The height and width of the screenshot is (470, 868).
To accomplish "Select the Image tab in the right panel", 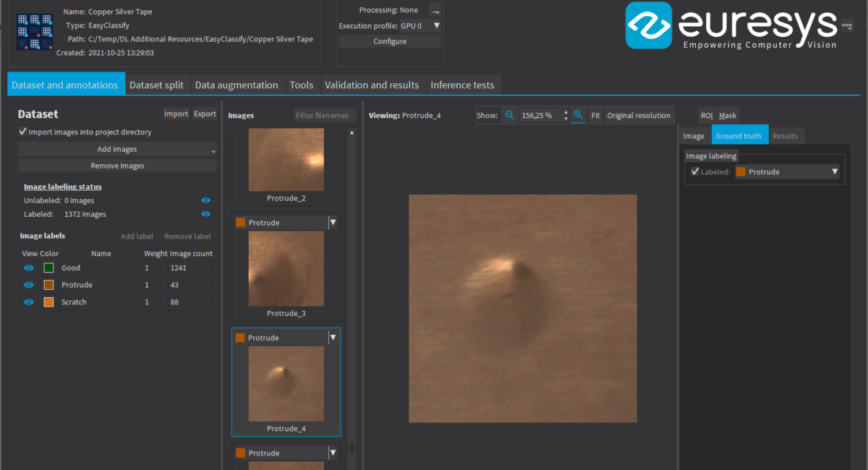I will point(694,135).
